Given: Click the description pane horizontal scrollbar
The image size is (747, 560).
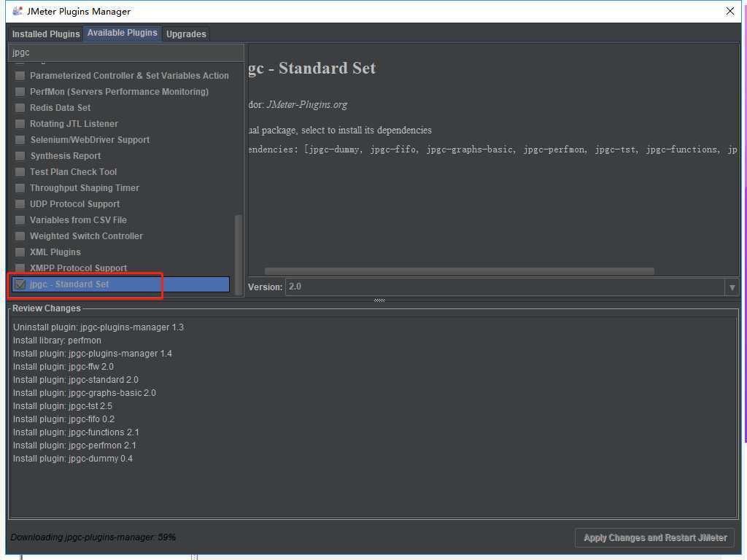Looking at the screenshot, I should (460, 271).
